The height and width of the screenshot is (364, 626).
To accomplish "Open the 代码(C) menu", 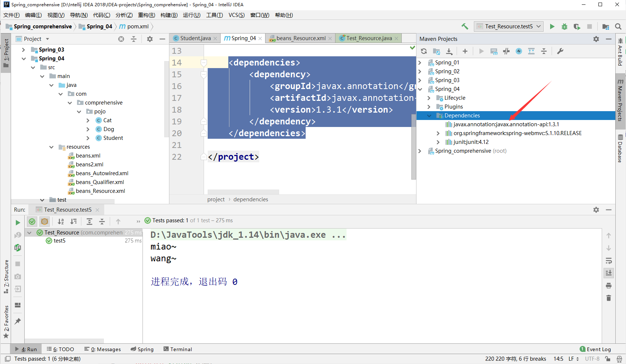I will click(x=102, y=15).
